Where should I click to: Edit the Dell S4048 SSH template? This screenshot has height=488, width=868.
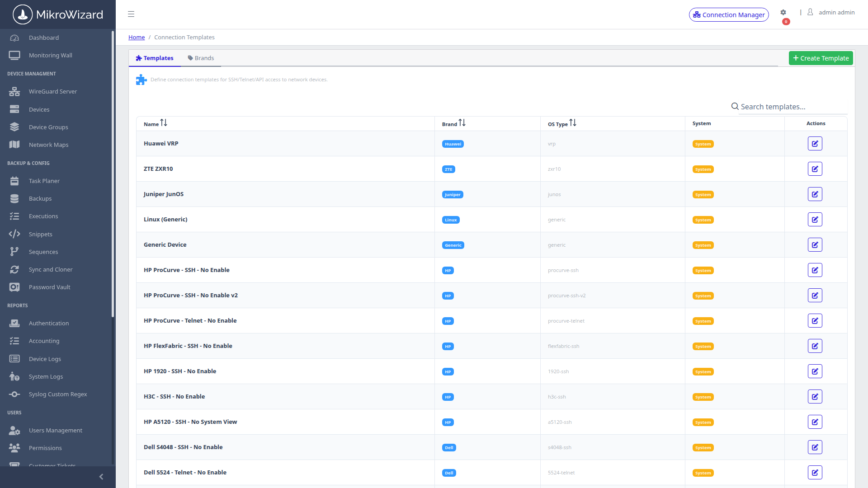tap(815, 447)
